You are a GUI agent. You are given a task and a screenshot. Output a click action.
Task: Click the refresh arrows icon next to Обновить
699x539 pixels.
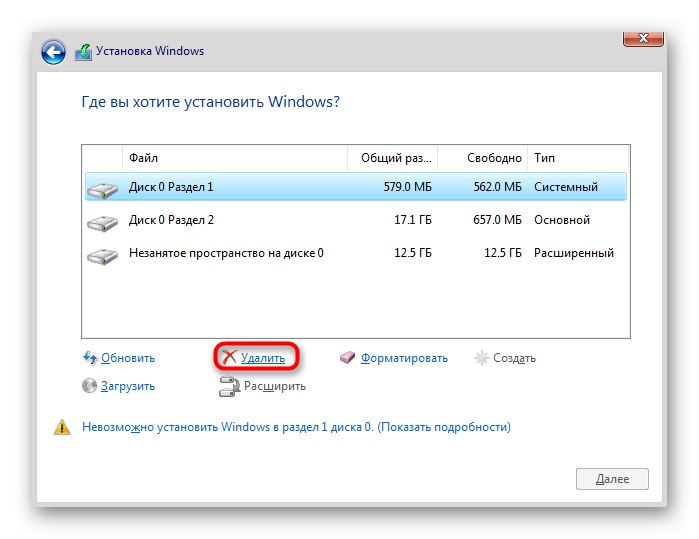90,358
